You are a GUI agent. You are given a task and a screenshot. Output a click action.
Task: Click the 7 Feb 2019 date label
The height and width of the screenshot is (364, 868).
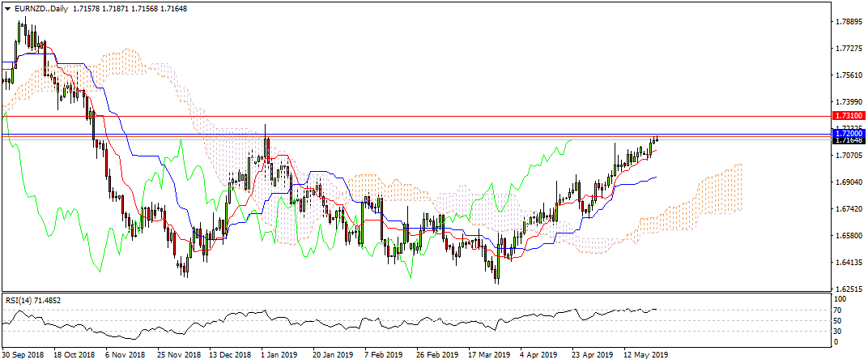pyautogui.click(x=385, y=355)
